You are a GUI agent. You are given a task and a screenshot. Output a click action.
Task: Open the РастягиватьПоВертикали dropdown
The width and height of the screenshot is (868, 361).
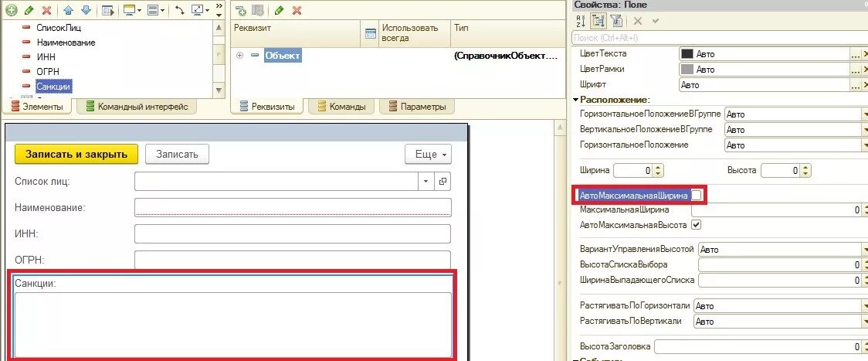[864, 322]
